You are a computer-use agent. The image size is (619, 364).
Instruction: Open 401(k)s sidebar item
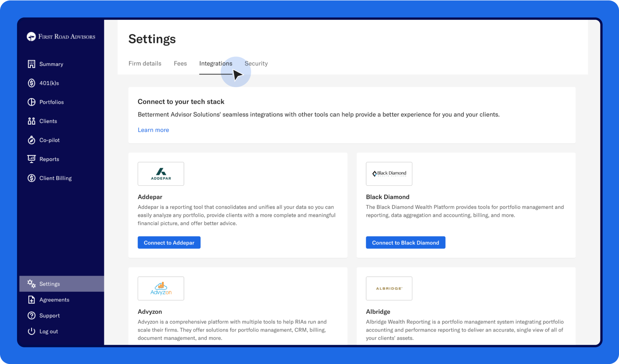[x=49, y=83]
